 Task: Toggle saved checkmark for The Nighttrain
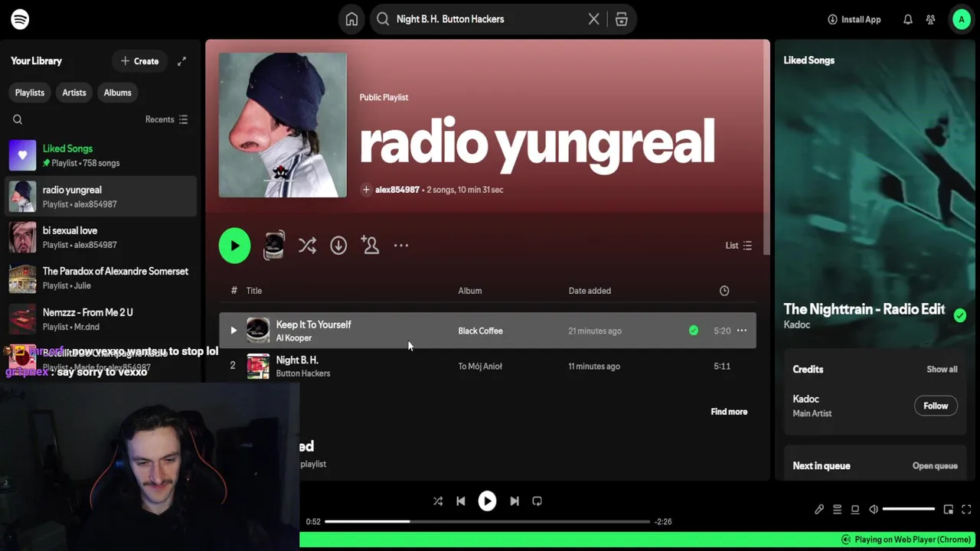pyautogui.click(x=960, y=315)
